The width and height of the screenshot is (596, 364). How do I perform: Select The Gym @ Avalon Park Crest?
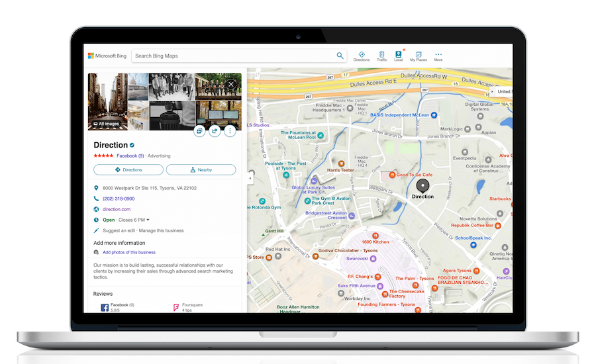click(307, 201)
